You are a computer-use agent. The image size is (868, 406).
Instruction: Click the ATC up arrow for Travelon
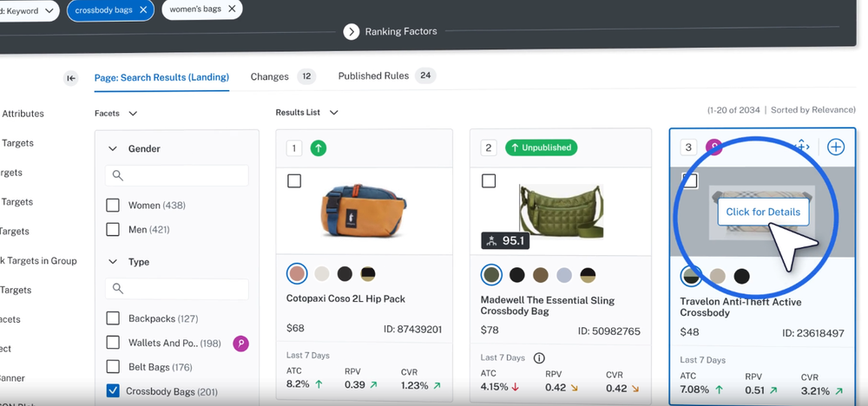pyautogui.click(x=719, y=390)
